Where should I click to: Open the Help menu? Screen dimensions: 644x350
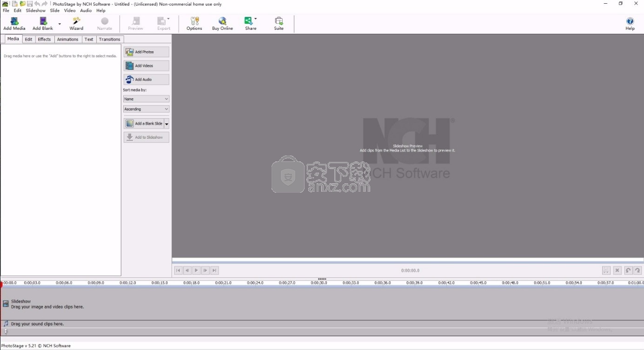tap(101, 10)
